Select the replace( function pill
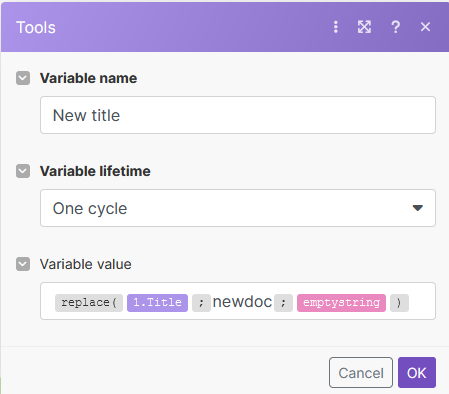 [x=89, y=303]
